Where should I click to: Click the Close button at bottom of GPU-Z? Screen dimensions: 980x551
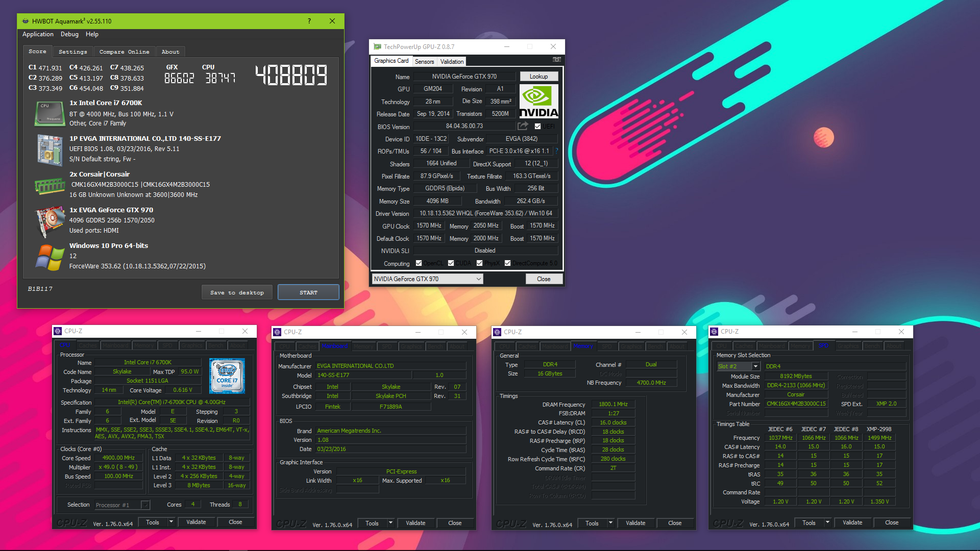tap(544, 279)
